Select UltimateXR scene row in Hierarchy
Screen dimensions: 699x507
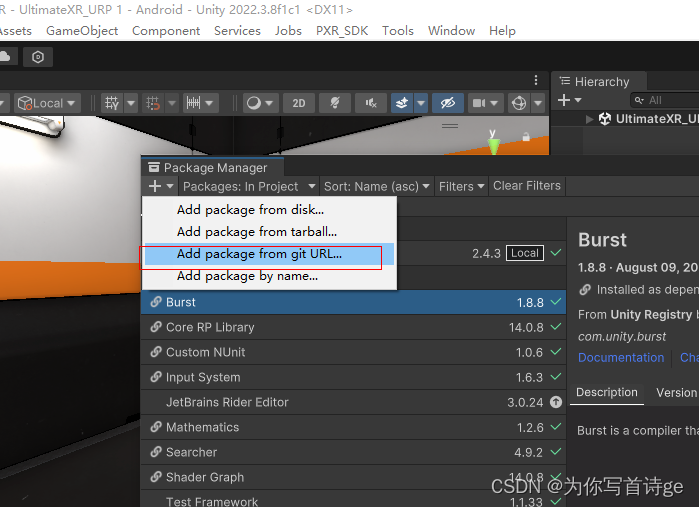(625, 119)
